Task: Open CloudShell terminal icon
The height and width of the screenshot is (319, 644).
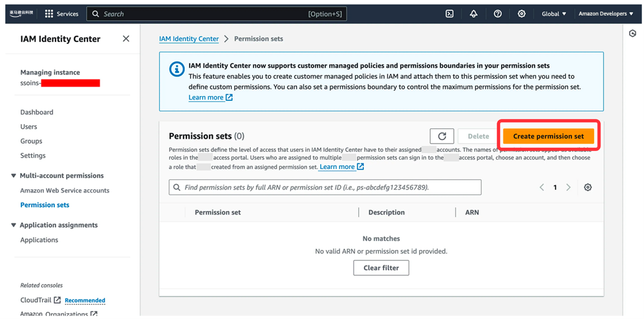Action: point(450,14)
